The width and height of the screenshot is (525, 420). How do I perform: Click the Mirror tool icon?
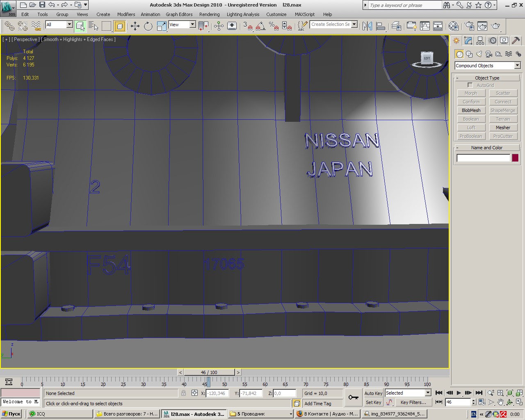[x=367, y=26]
